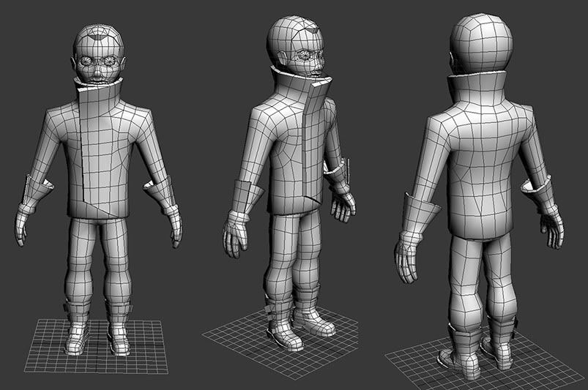This screenshot has height=390, width=588.
Task: Select the front-view character's trousers
Action: 99,256
